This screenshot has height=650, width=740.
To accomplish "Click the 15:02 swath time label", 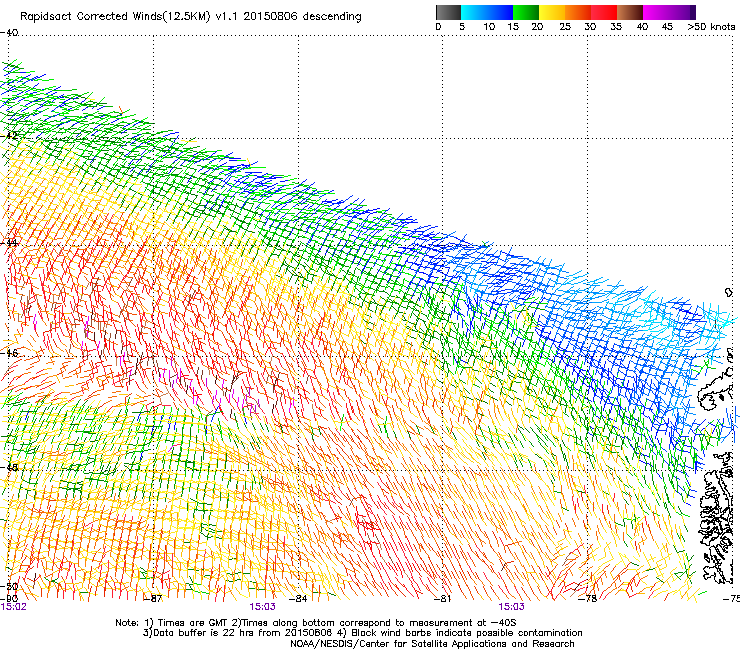I will (x=13, y=607).
